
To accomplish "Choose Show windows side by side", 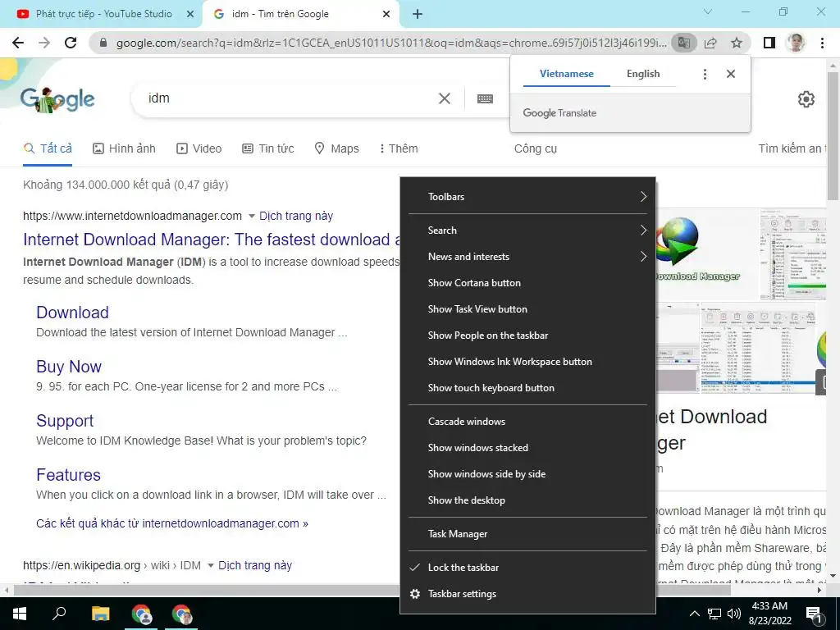I will pos(527,474).
